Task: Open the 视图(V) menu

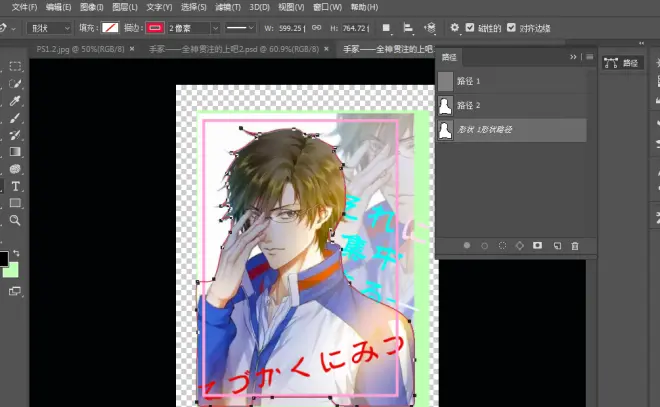Action: point(291,7)
